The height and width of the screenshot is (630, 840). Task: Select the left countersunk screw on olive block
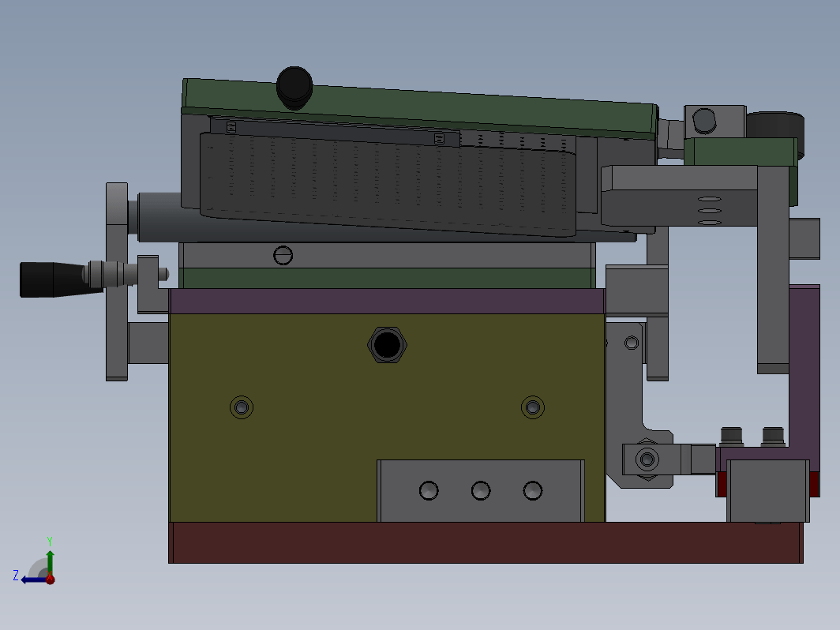pos(242,407)
